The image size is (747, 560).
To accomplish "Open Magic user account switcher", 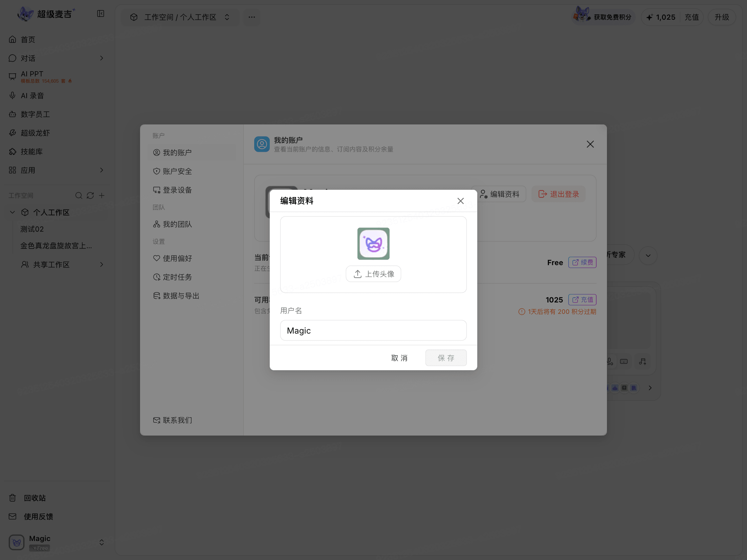I will tap(56, 542).
